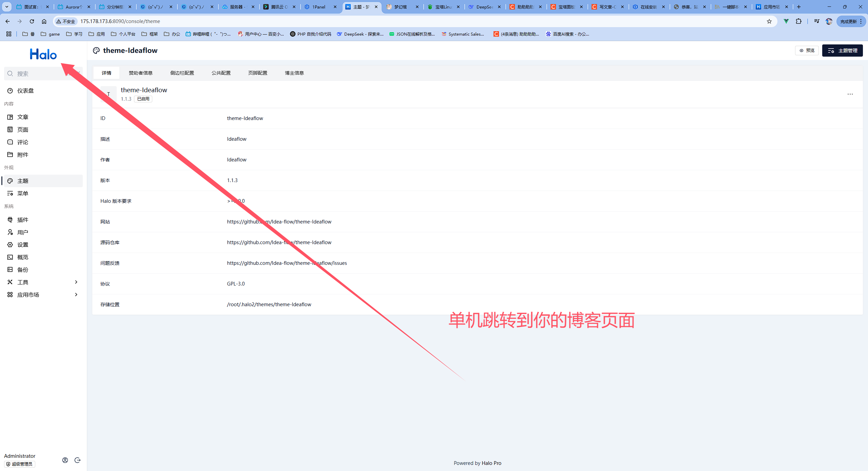
Task: Open browser tab search dropdown arrow
Action: [6, 7]
